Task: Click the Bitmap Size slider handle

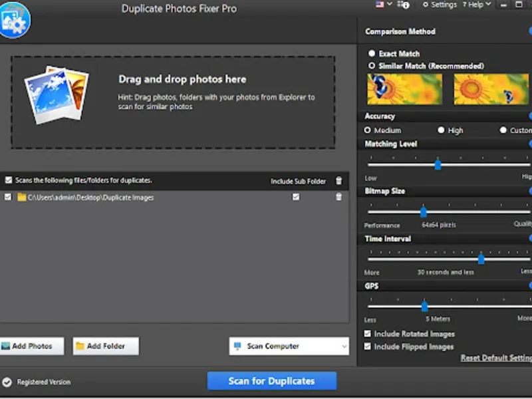Action: pos(423,211)
